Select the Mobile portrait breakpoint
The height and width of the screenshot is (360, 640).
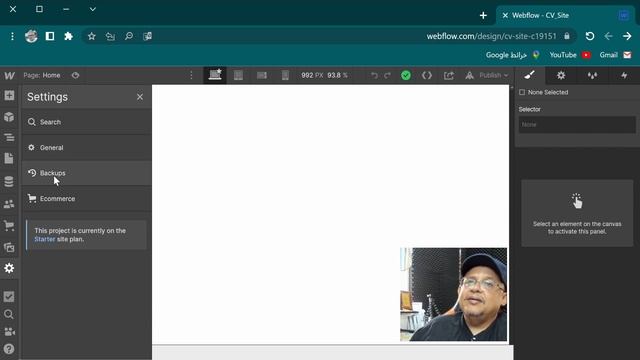point(285,75)
